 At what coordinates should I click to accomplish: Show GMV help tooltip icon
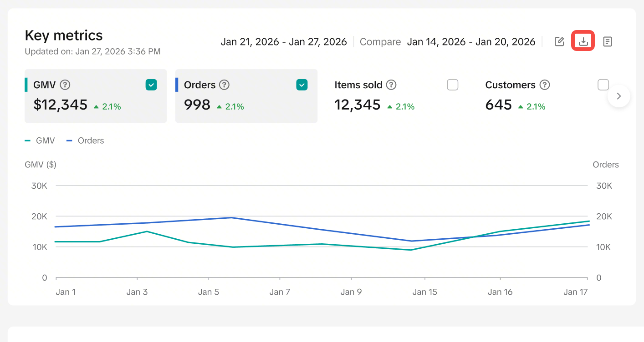(x=65, y=85)
